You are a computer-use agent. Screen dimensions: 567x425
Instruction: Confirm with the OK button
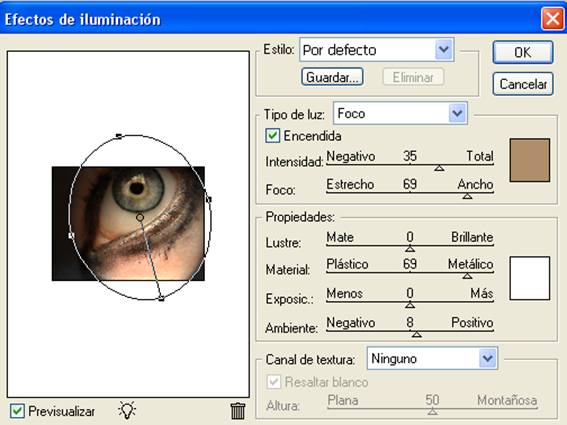pyautogui.click(x=523, y=52)
